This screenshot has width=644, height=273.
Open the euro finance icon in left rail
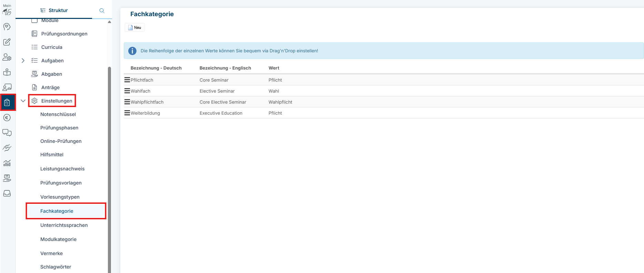(x=7, y=118)
